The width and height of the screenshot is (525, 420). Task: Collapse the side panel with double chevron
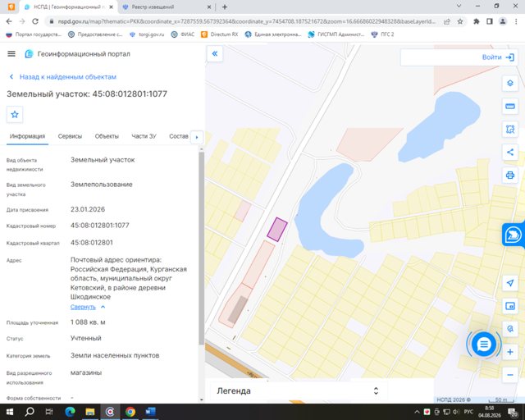[x=215, y=53]
